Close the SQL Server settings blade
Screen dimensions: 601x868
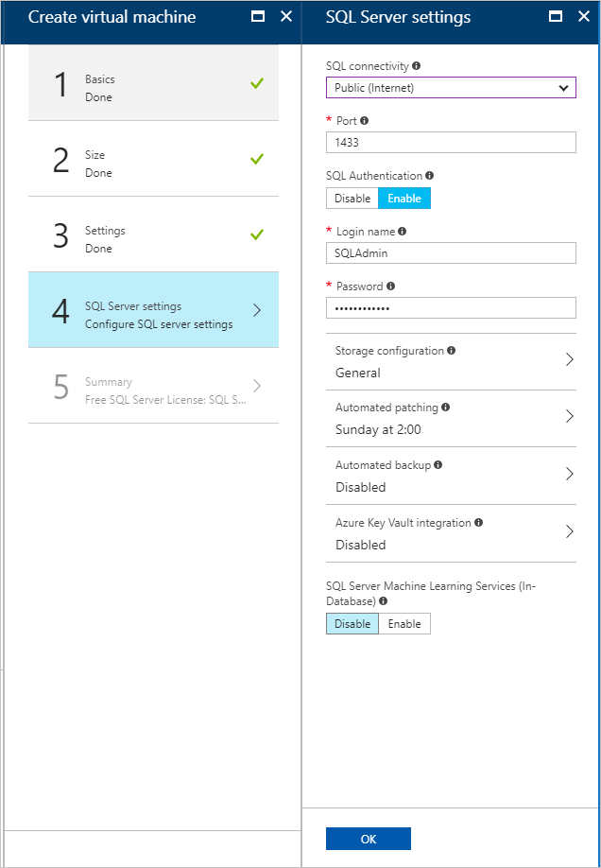coord(584,17)
